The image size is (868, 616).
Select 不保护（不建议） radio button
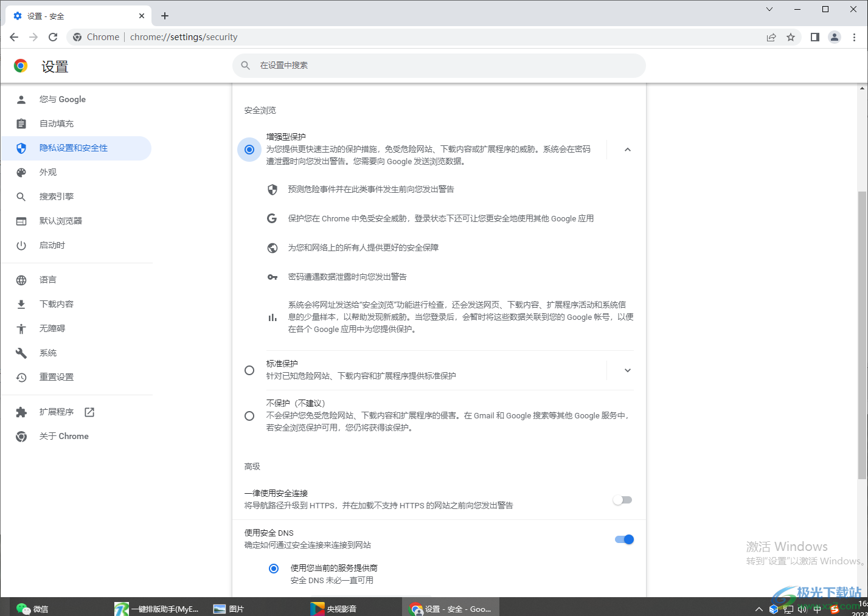point(249,416)
